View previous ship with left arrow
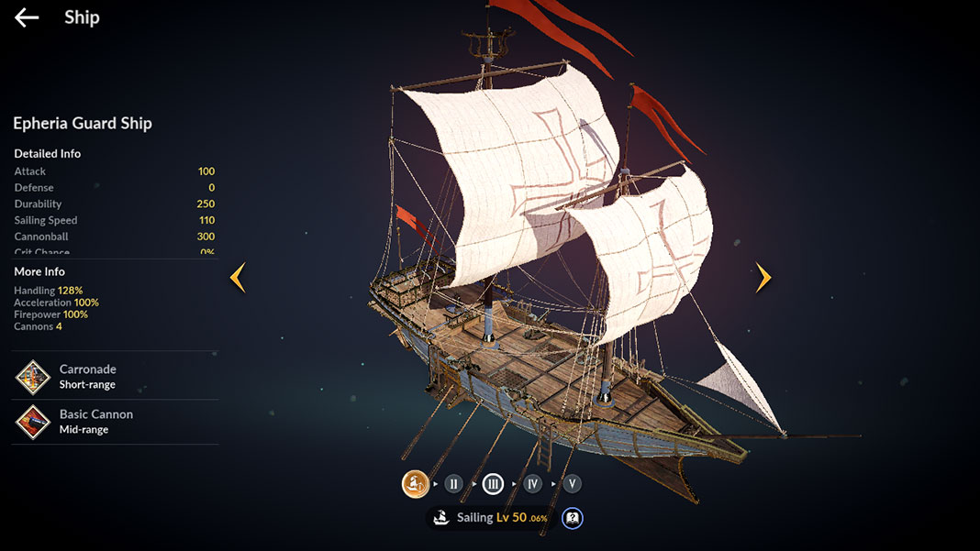The width and height of the screenshot is (980, 551). click(x=238, y=278)
